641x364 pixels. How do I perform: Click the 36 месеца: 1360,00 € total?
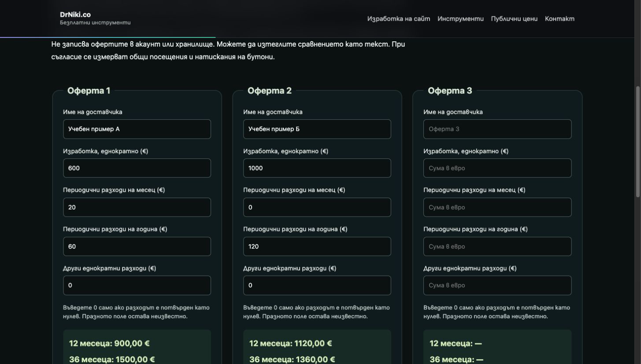[x=292, y=359]
